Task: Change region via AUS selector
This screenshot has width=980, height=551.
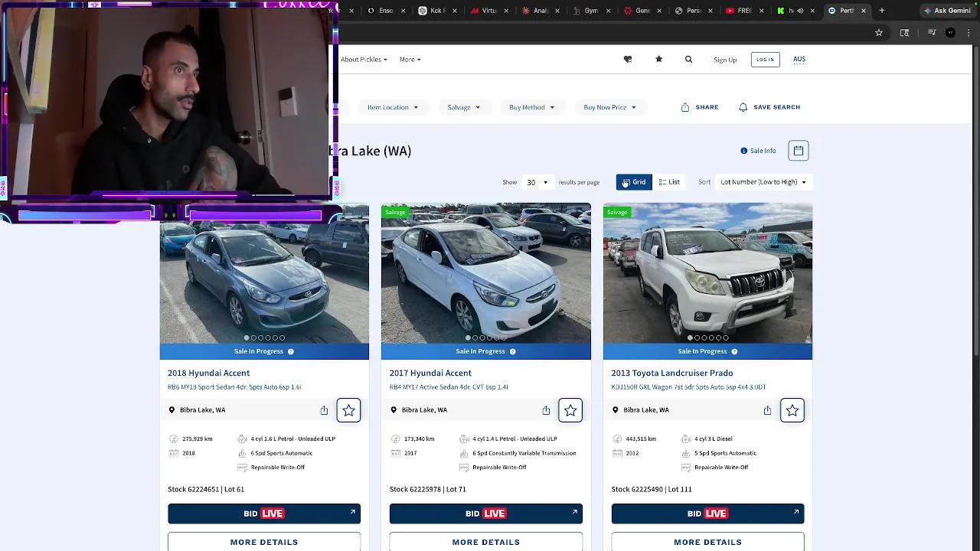Action: pyautogui.click(x=799, y=59)
